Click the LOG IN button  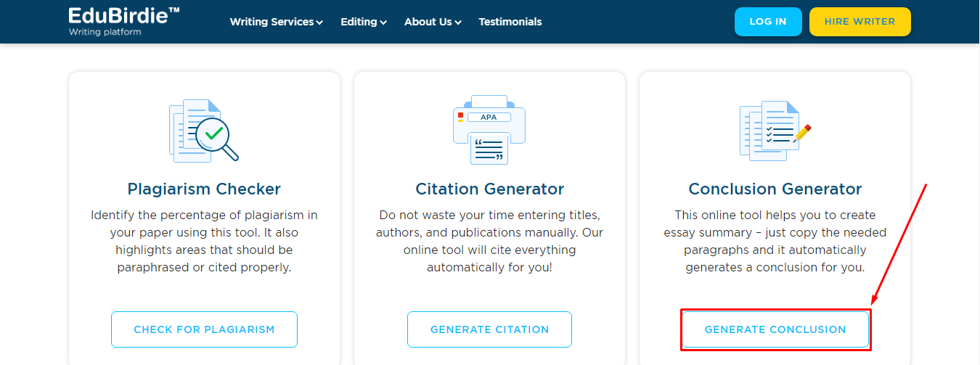coord(768,22)
